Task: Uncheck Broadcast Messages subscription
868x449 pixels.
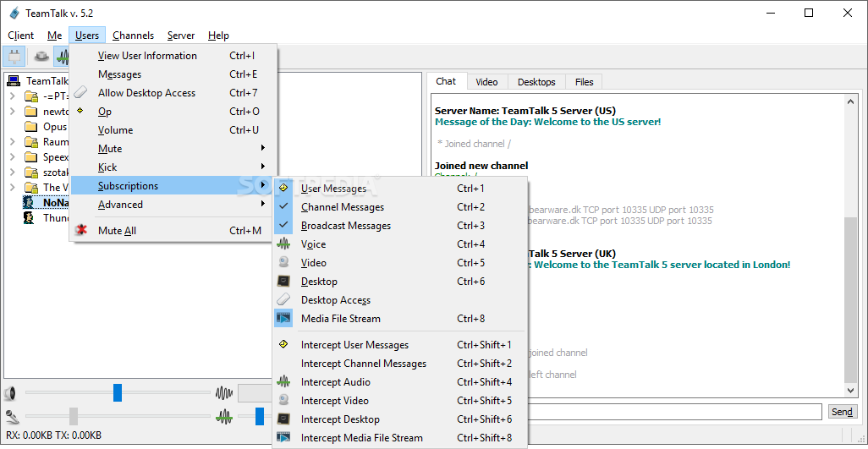Action: pyautogui.click(x=401, y=226)
